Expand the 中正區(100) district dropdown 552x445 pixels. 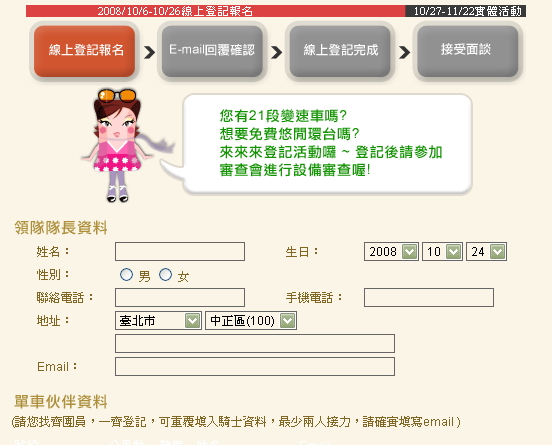251,320
